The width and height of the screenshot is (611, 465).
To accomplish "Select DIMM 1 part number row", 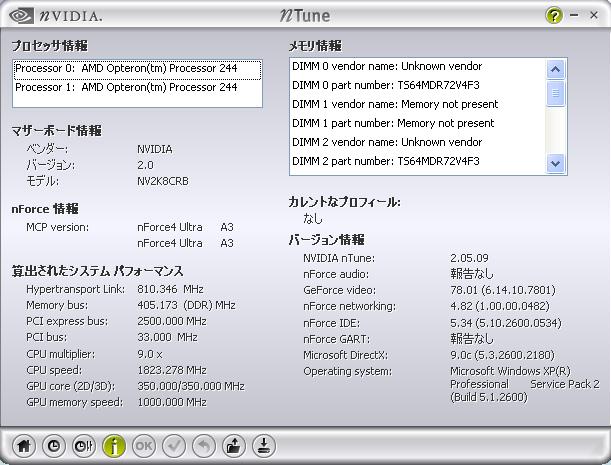I will 418,123.
